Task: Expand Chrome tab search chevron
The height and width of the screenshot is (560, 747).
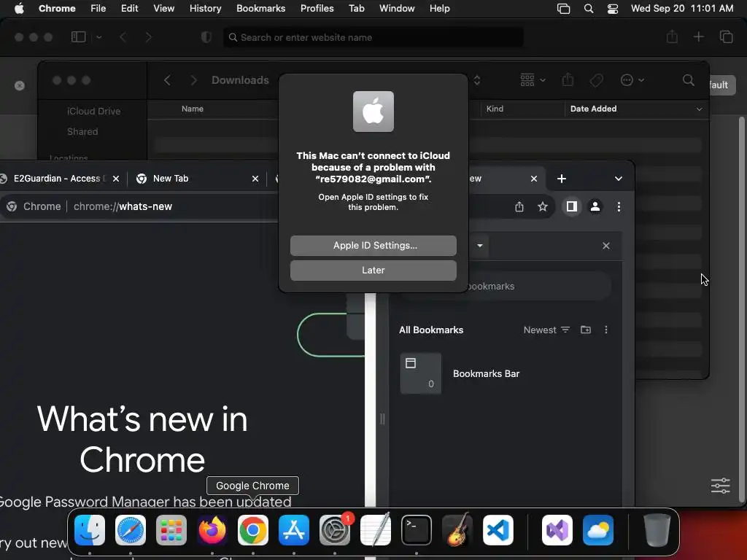Action: [619, 179]
